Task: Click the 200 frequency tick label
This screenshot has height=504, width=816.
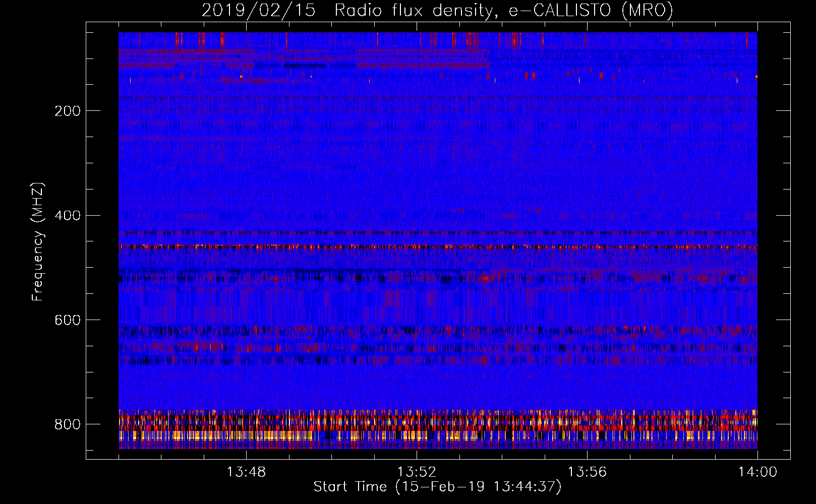Action: [x=68, y=111]
